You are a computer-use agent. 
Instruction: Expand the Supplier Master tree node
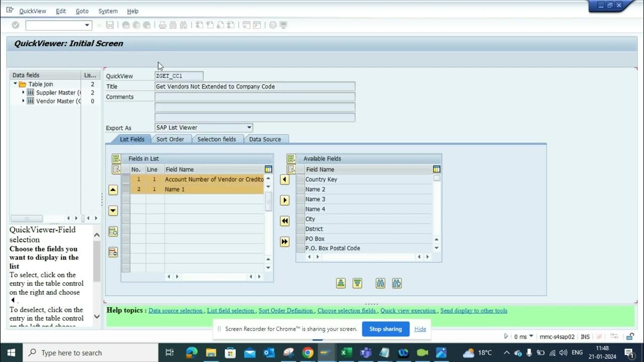click(x=23, y=93)
